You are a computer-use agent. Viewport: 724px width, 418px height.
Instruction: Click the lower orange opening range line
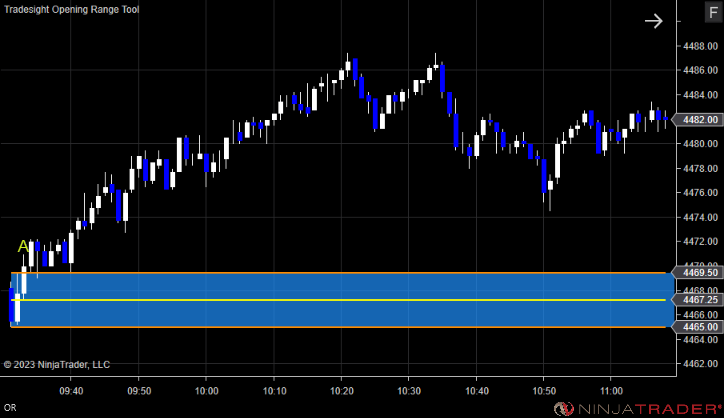click(x=338, y=327)
